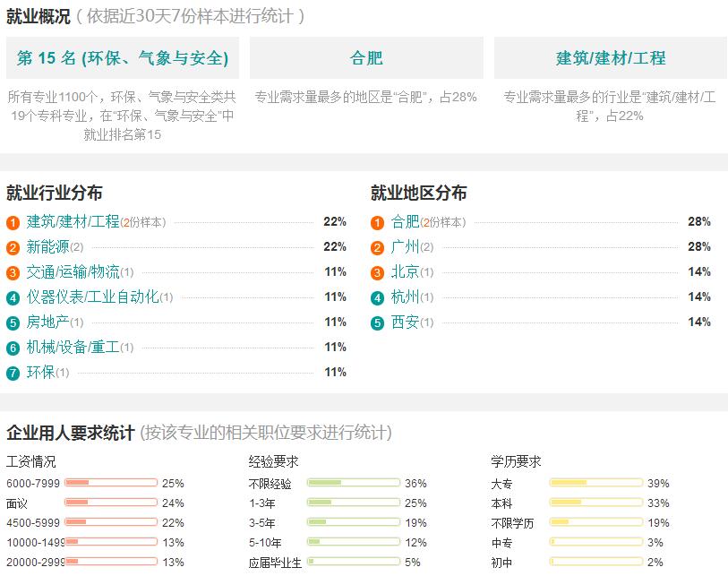Click the teal number 5 badge beside 西安
Image resolution: width=728 pixels, height=576 pixels.
378,322
